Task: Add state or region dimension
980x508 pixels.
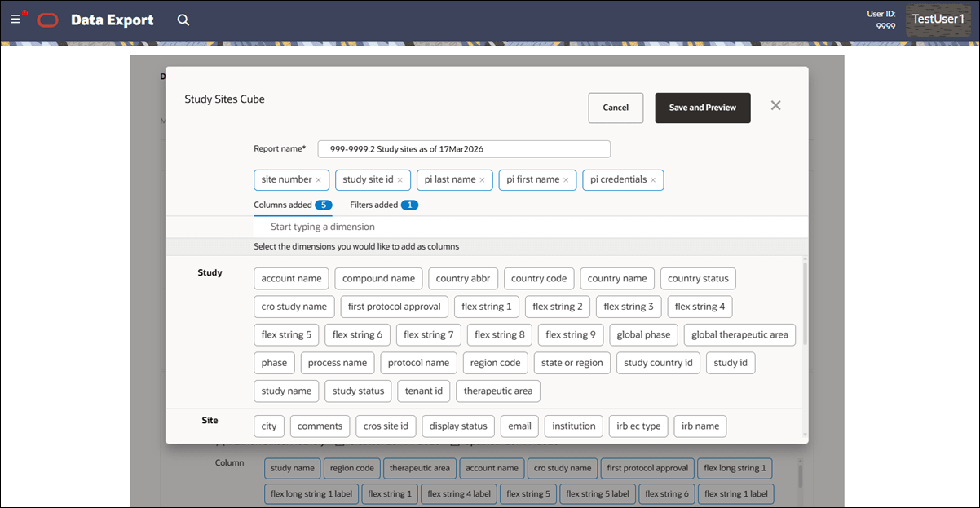Action: click(x=572, y=363)
